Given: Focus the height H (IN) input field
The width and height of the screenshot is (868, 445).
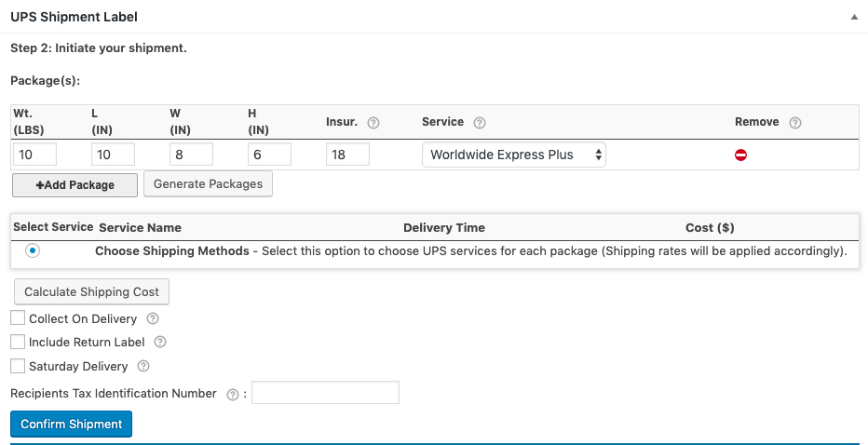Looking at the screenshot, I should coord(269,155).
